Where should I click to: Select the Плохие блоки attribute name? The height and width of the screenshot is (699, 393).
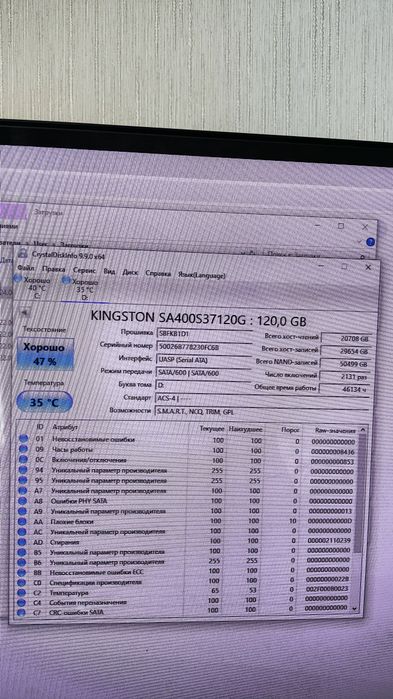[x=72, y=522]
